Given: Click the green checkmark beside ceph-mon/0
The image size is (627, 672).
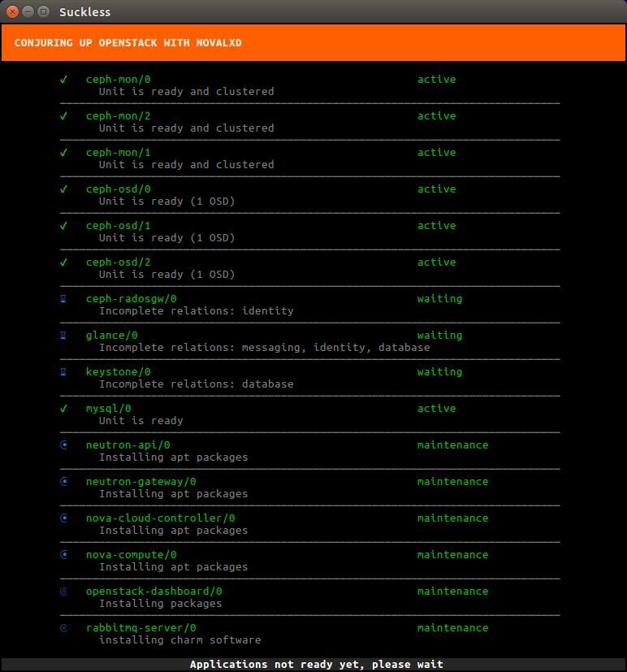Looking at the screenshot, I should tap(63, 80).
